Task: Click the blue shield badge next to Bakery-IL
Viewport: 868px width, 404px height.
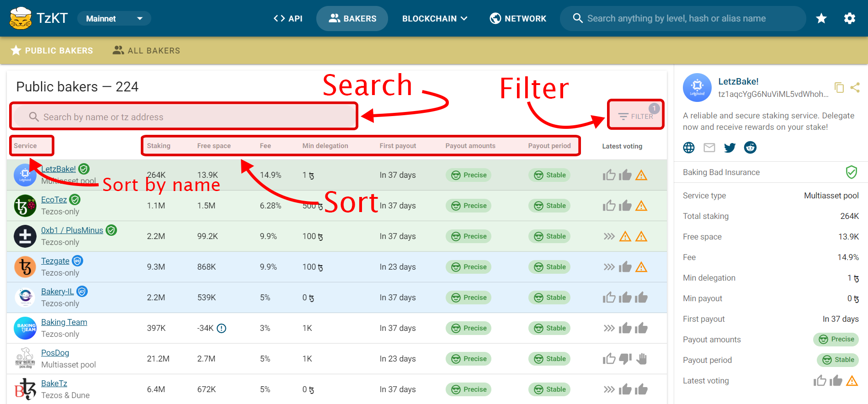Action: click(82, 291)
